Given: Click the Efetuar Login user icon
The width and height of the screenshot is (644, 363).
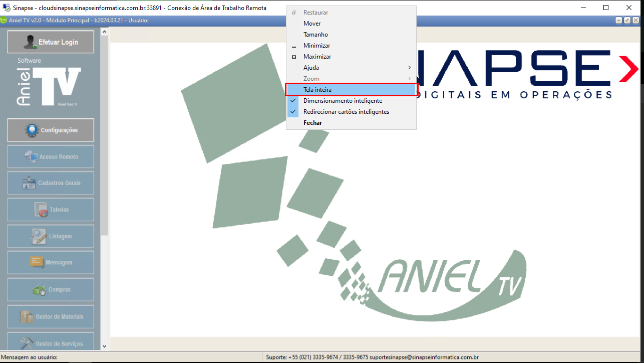Looking at the screenshot, I should [x=30, y=42].
